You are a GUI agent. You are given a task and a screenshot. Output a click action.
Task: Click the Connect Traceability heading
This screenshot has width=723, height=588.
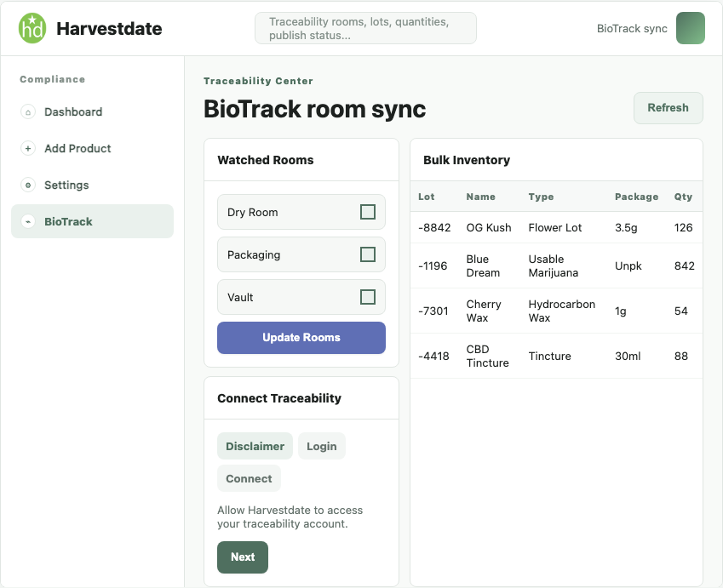(279, 398)
